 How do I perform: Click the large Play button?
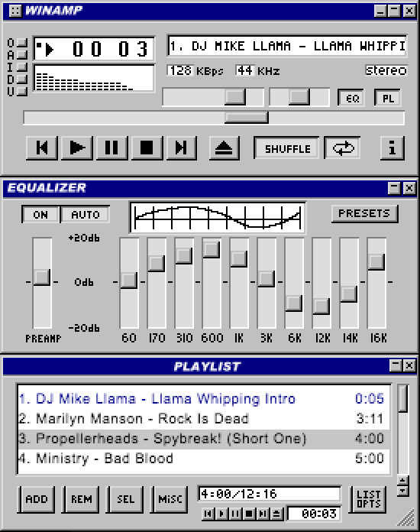coord(77,148)
